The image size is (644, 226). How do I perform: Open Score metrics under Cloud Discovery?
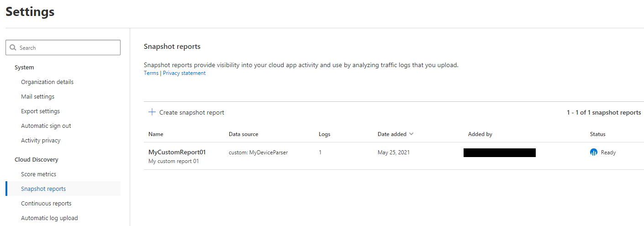[38, 174]
